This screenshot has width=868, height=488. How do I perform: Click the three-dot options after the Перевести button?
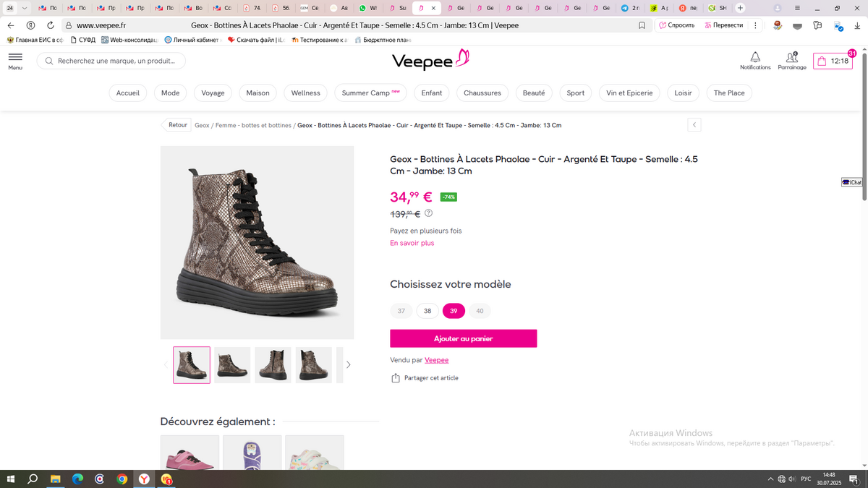755,25
